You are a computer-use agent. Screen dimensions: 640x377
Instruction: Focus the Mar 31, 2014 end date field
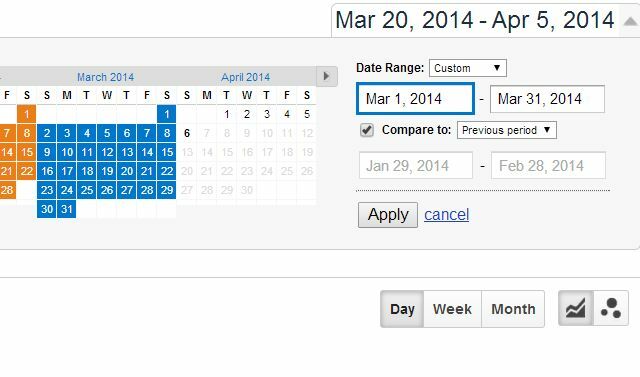pyautogui.click(x=547, y=99)
